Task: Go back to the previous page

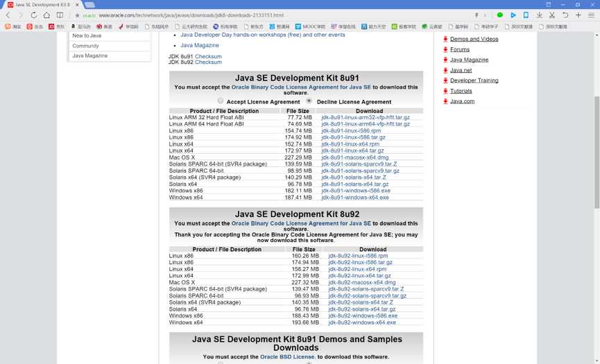Action: point(8,15)
